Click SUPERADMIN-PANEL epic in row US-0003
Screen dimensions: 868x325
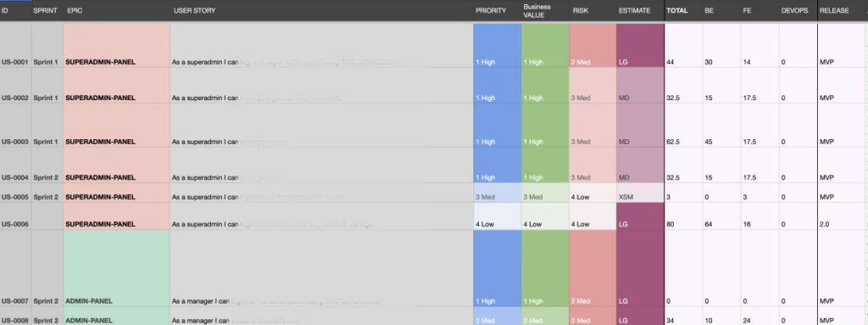point(117,126)
